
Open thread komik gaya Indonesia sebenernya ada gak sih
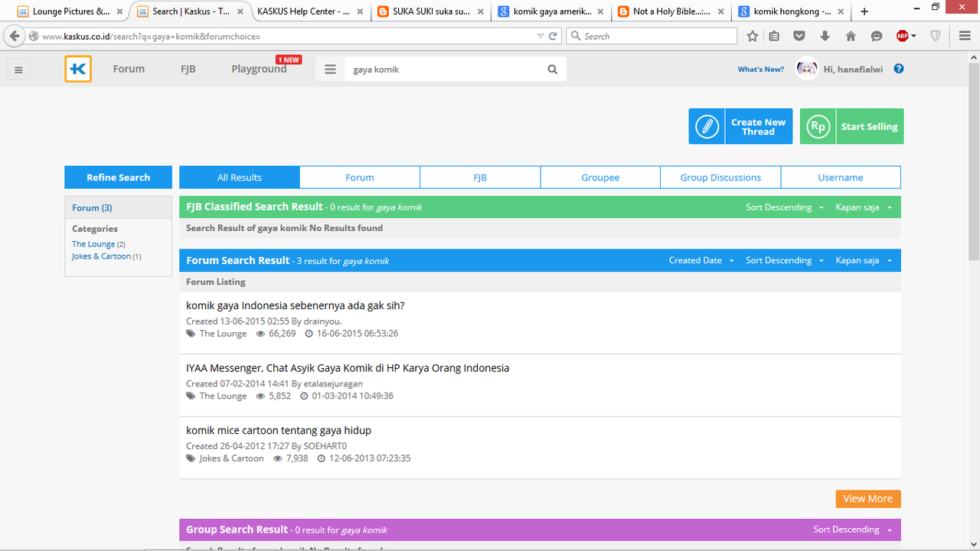coord(296,305)
